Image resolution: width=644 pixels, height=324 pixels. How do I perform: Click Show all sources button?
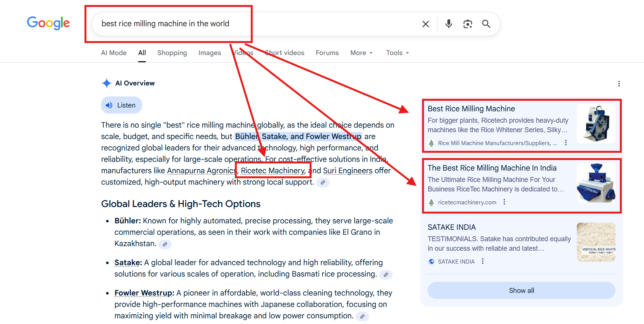(521, 291)
